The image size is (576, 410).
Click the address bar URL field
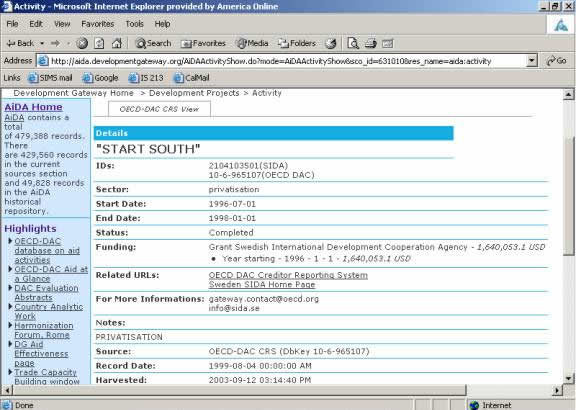point(287,61)
